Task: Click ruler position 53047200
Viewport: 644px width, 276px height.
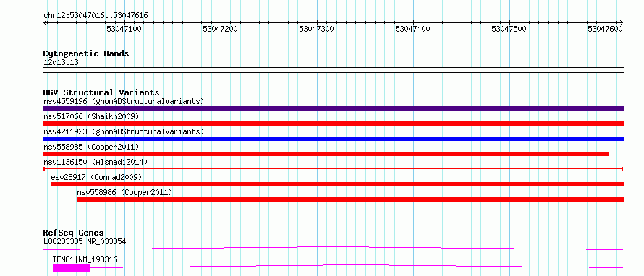Action: [221, 29]
